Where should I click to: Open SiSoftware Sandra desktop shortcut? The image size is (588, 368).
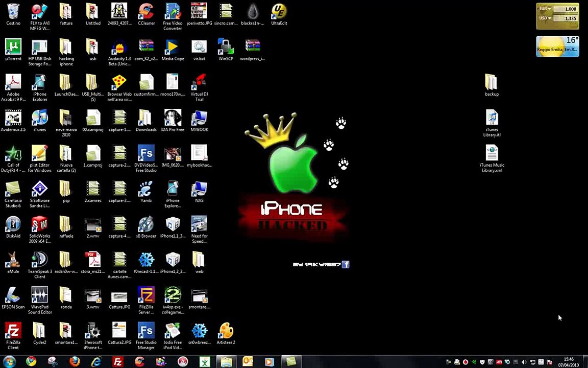point(40,195)
